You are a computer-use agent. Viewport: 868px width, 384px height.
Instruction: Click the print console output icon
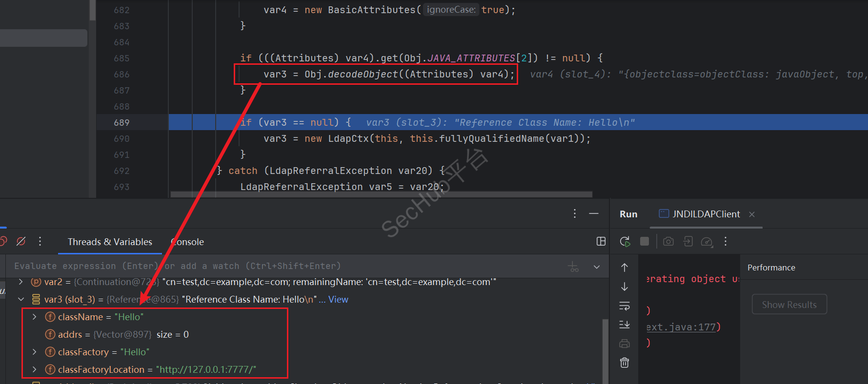(625, 344)
